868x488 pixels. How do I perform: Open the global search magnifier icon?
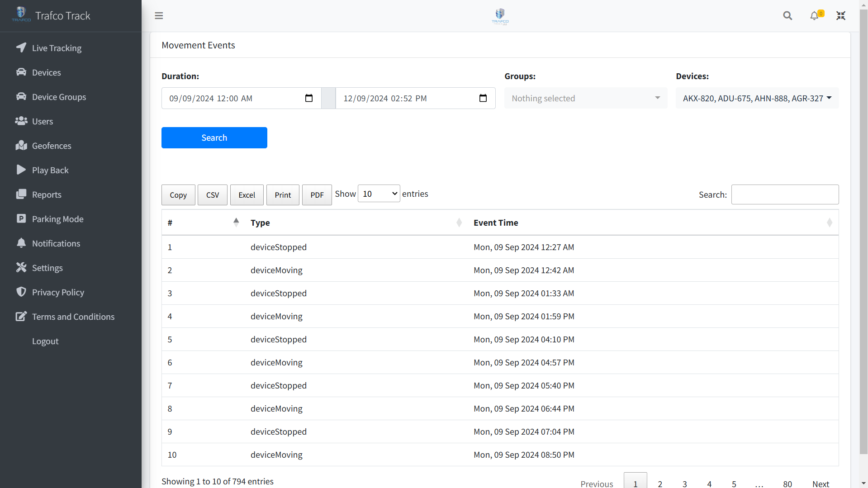click(787, 15)
